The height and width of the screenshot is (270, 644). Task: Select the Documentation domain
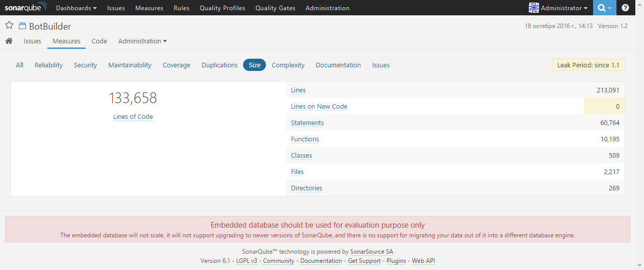[338, 65]
